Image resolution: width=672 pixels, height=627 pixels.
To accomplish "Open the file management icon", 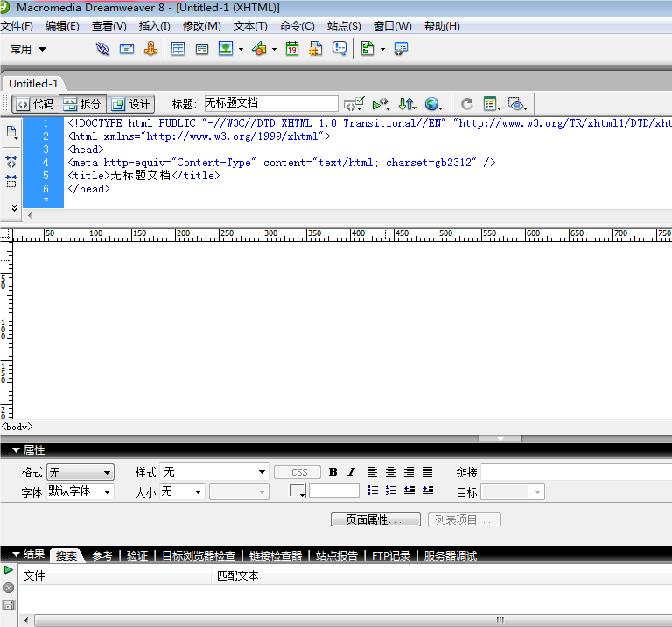I will click(407, 104).
